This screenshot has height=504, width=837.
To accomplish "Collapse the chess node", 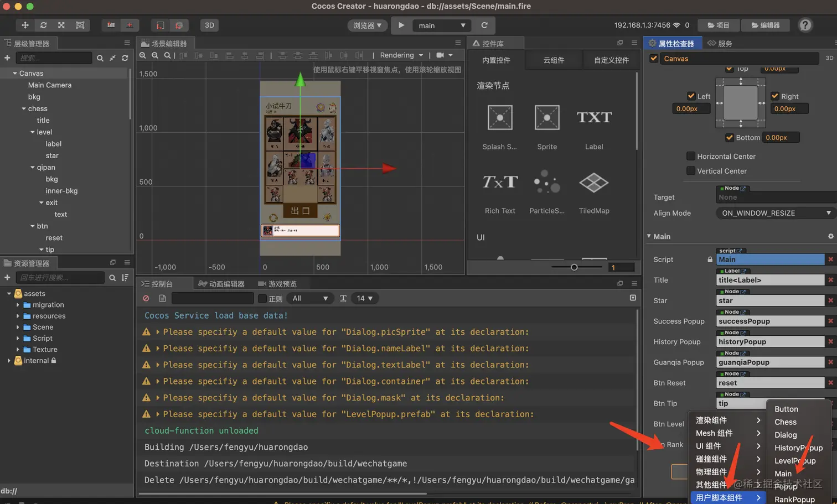I will [24, 108].
